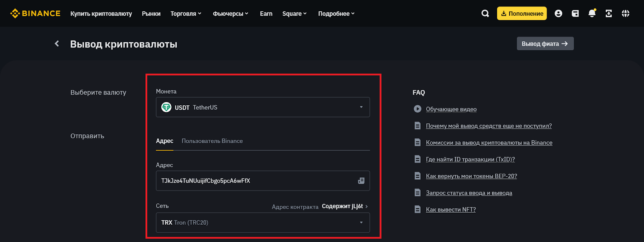Open the language globe icon
644x242 pixels.
tap(625, 14)
